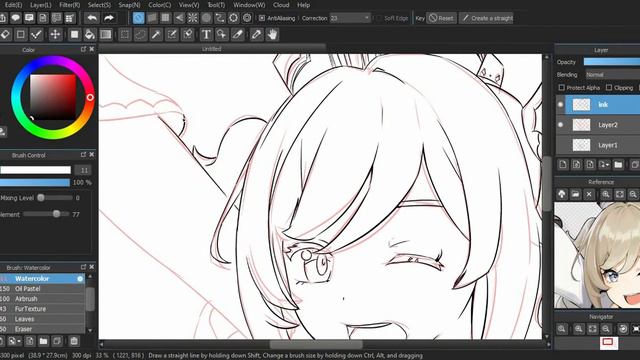Enable the grid snap
The height and width of the screenshot is (360, 640).
165,18
